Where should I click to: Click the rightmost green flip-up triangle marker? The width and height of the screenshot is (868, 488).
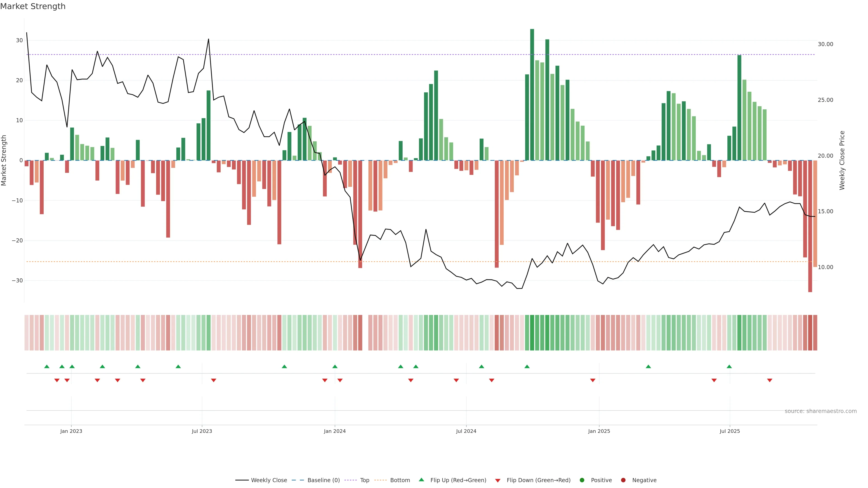[x=729, y=366]
